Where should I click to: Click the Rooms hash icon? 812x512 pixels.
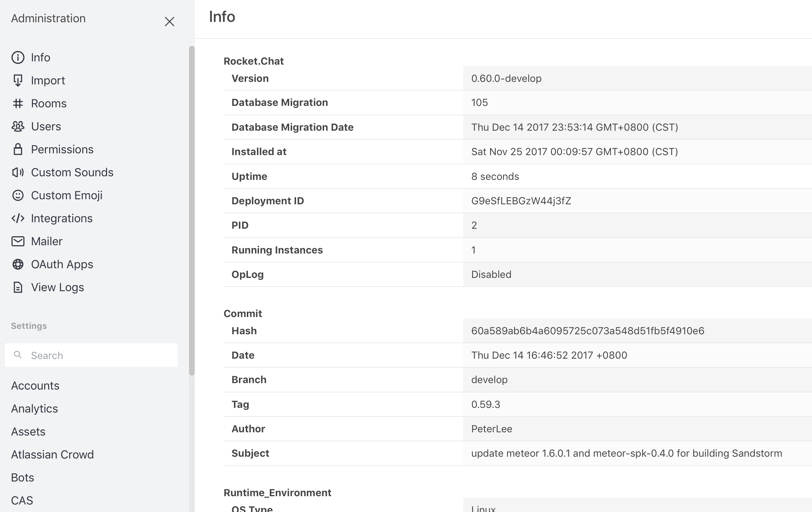click(18, 103)
